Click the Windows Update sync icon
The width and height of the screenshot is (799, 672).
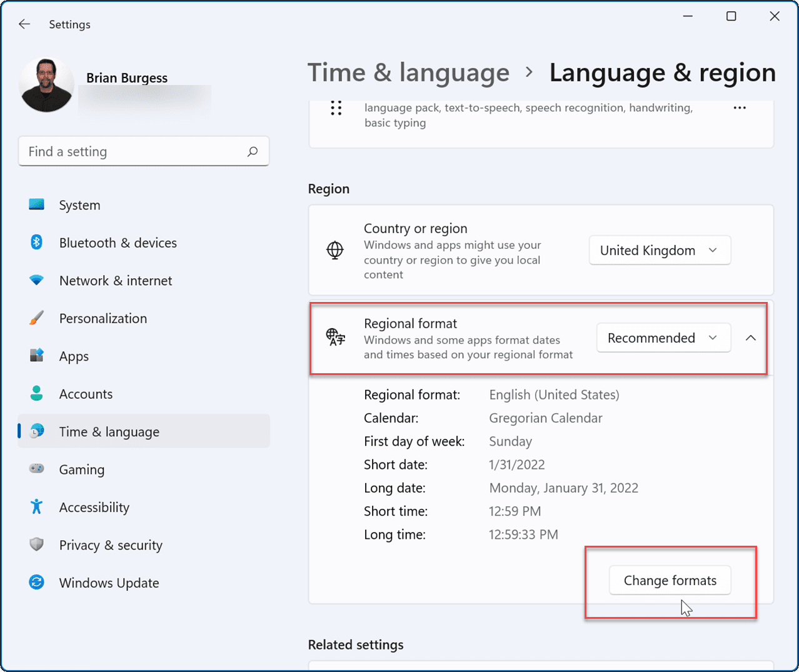tap(37, 583)
